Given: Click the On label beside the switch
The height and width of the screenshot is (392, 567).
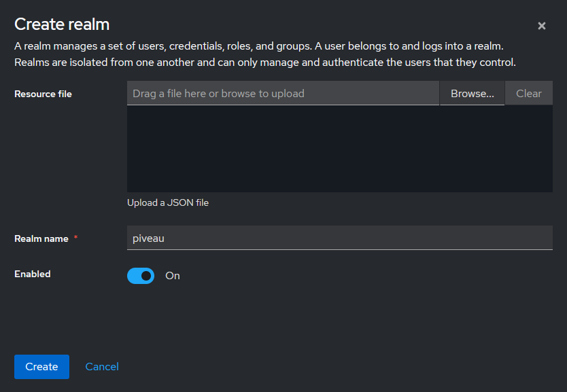Looking at the screenshot, I should pos(173,276).
